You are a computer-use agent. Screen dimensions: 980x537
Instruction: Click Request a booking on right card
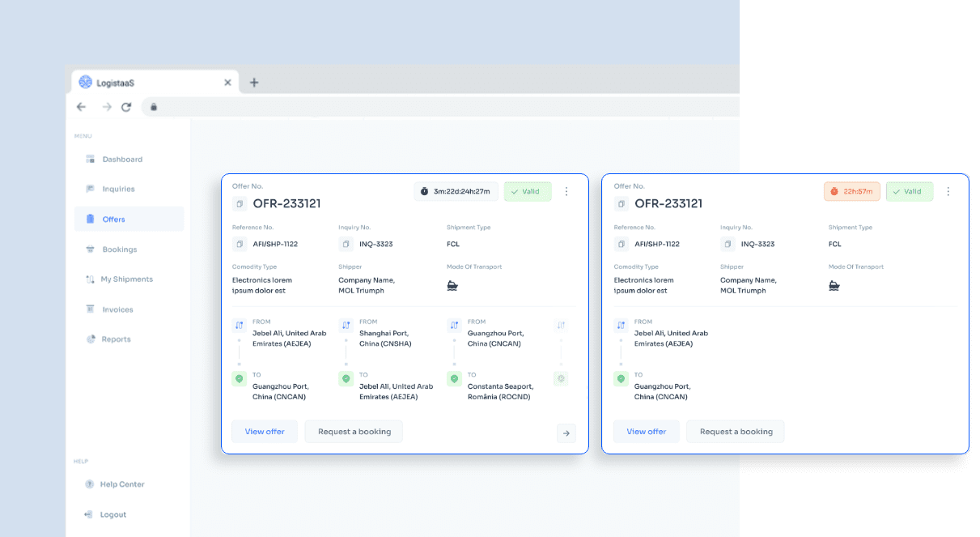pos(736,432)
